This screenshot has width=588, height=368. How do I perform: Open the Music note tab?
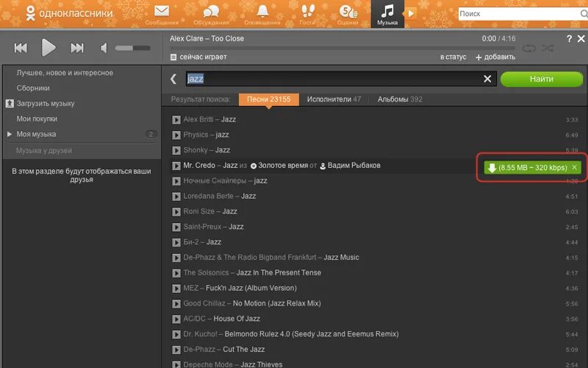(387, 14)
